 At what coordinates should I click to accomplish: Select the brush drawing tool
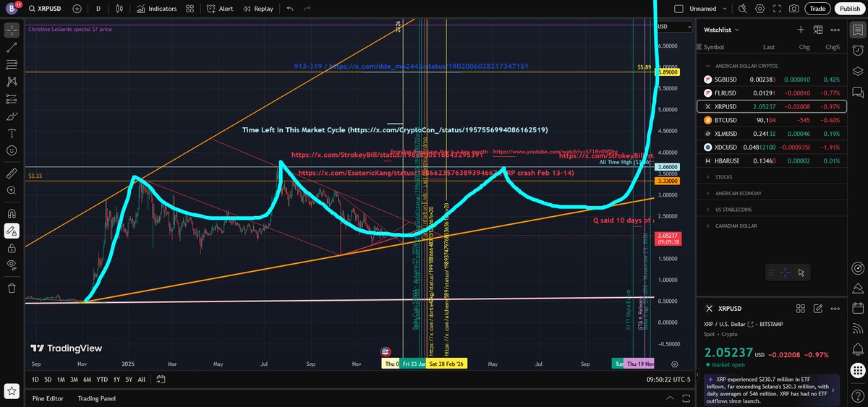point(12,116)
